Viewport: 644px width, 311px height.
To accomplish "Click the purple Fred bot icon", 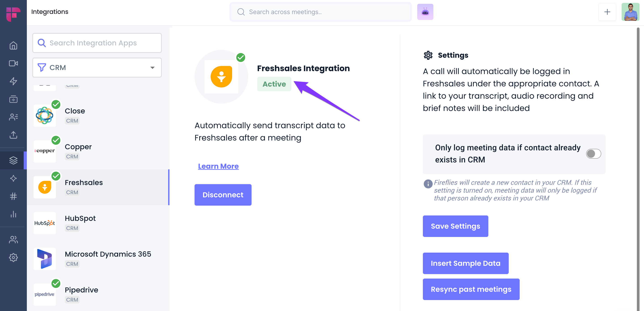I will 425,12.
